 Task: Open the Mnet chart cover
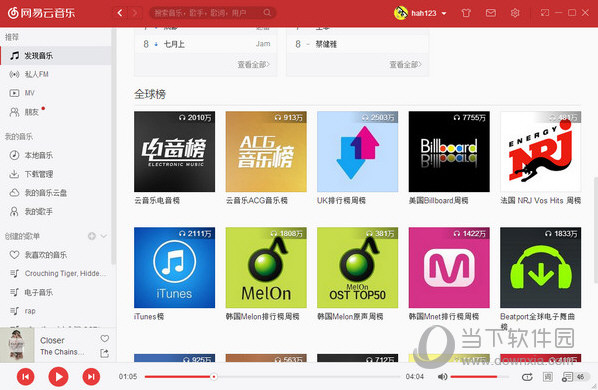pyautogui.click(x=449, y=267)
